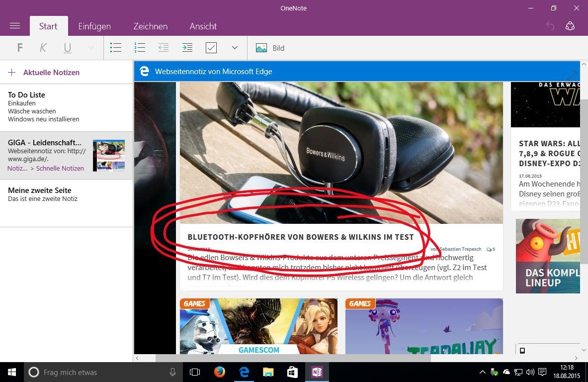Click the Gamescom games image tile
The image size is (588, 382).
coord(259,326)
